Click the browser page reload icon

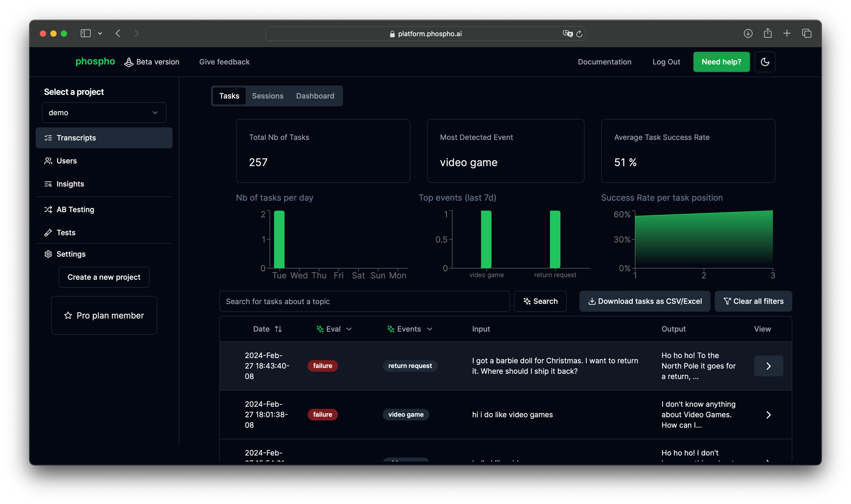579,34
